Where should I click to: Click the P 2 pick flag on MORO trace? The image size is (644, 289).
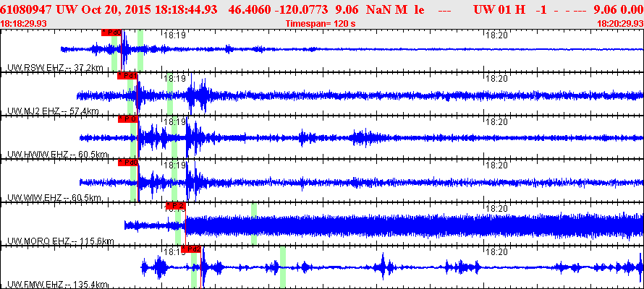pos(176,206)
